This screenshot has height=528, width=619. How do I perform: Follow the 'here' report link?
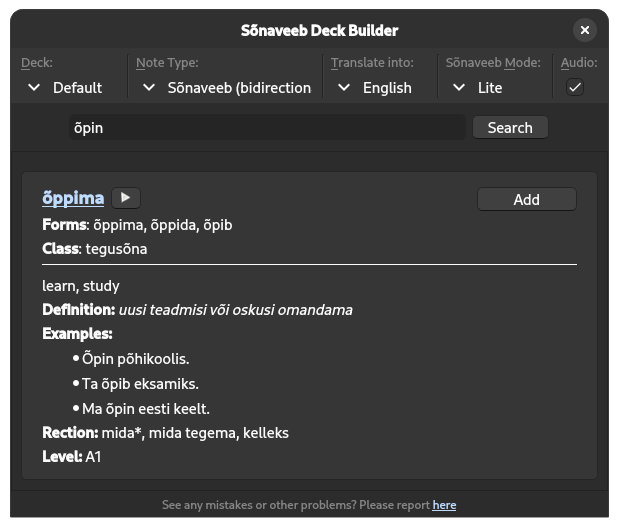click(444, 505)
